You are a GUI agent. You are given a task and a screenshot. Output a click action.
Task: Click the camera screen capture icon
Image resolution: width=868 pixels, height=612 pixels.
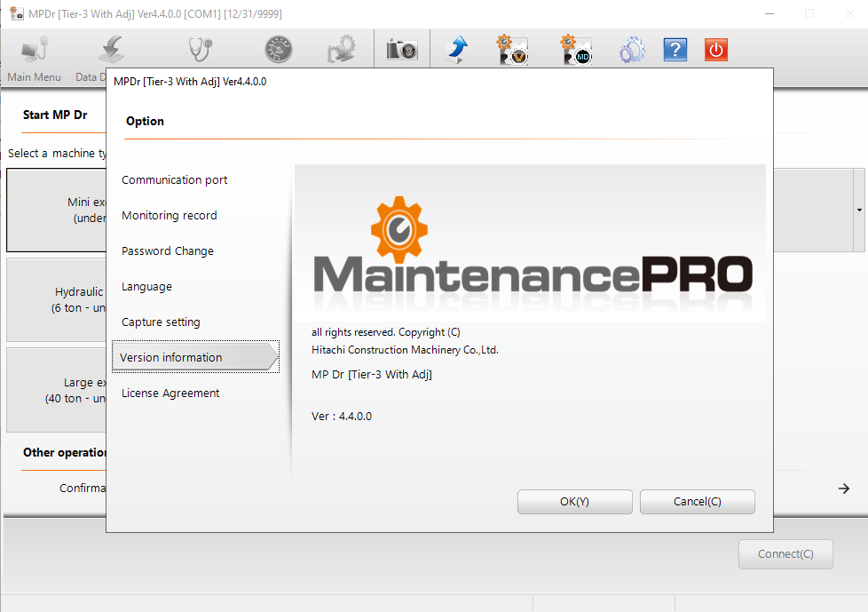(401, 49)
